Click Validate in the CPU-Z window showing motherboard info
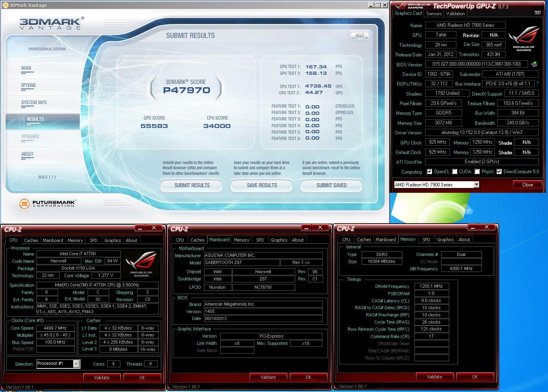Image resolution: width=548 pixels, height=392 pixels. (x=268, y=377)
